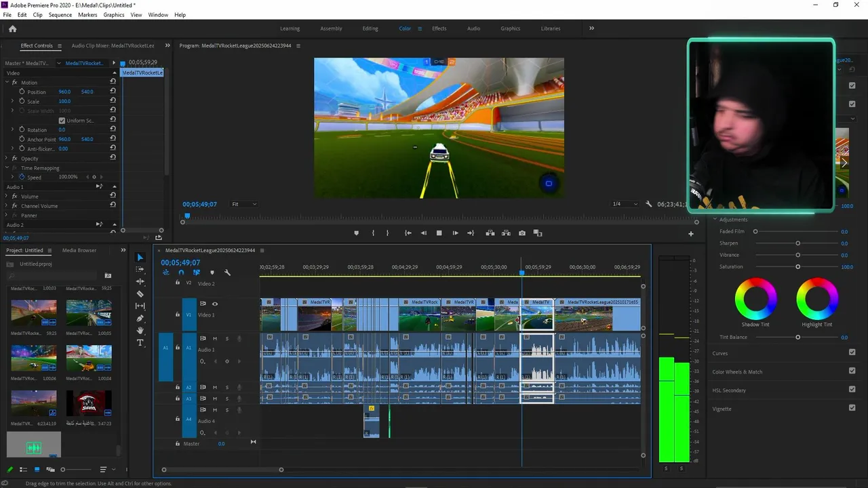Mute the A2 audio track
868x488 pixels.
tap(215, 388)
